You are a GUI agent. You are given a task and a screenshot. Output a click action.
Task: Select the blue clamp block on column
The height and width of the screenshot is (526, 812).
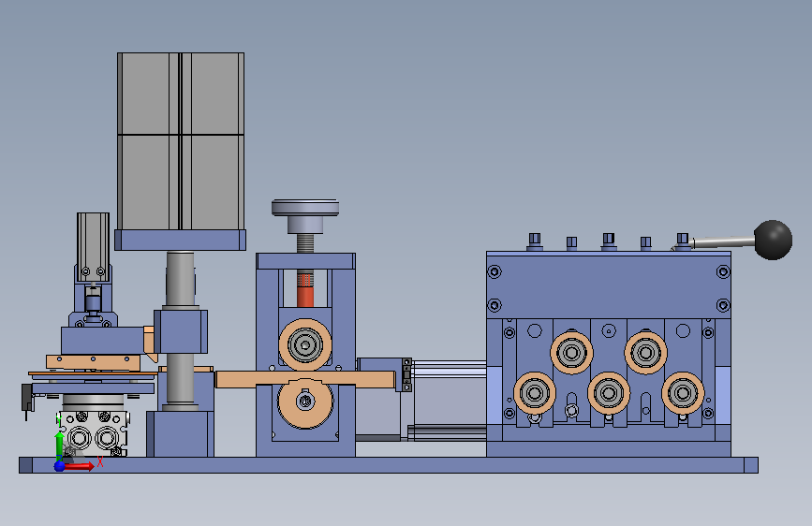(181, 331)
